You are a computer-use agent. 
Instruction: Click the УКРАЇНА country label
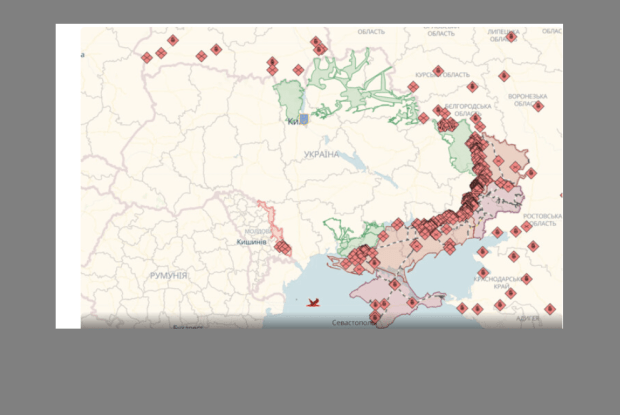click(x=322, y=155)
